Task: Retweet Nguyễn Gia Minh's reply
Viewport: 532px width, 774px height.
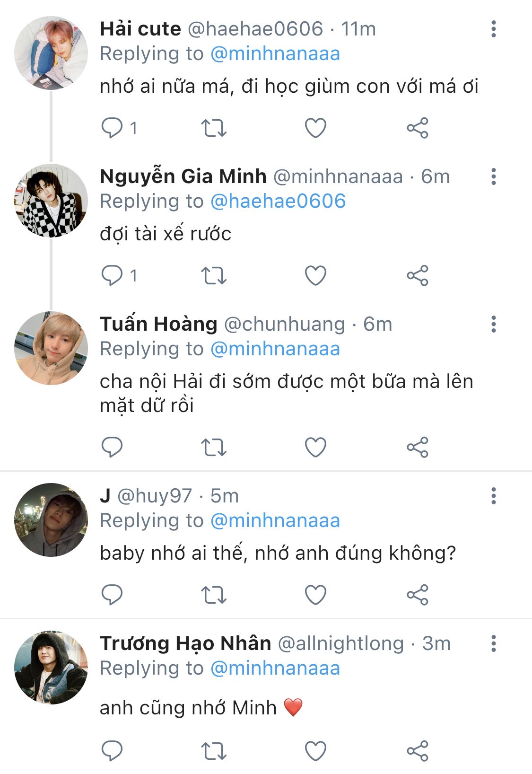Action: (214, 275)
